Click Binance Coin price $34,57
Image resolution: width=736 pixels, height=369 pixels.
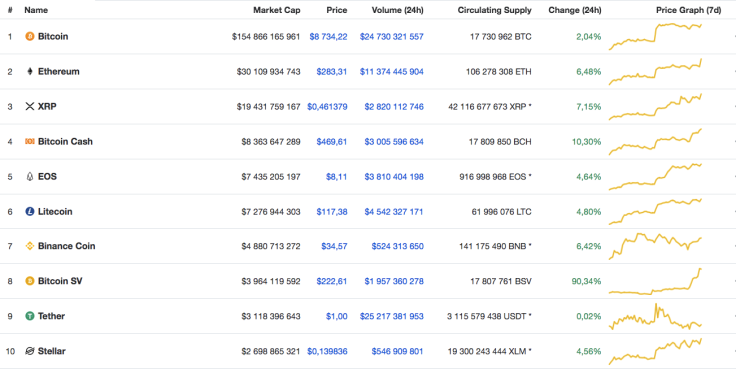pyautogui.click(x=335, y=246)
